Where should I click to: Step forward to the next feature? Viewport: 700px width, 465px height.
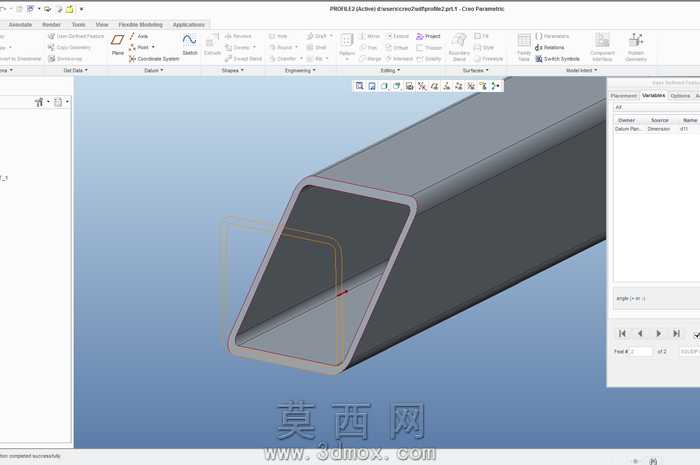tap(658, 333)
